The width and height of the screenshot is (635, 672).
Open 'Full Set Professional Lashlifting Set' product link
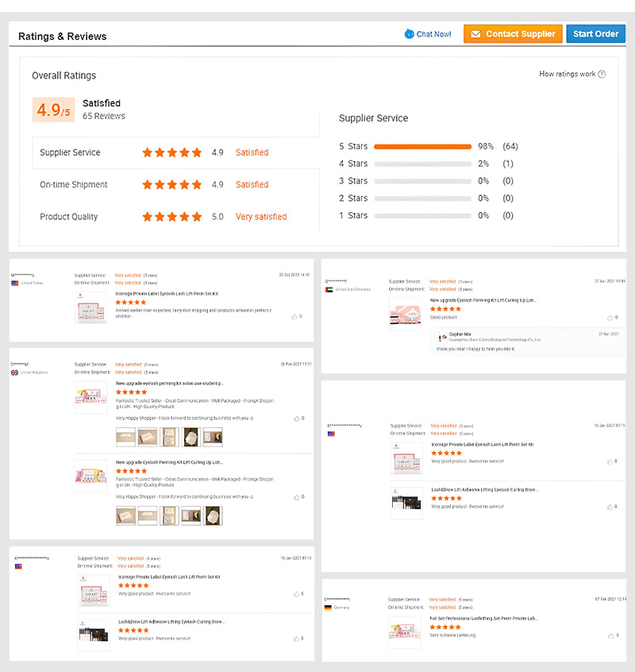(x=483, y=619)
